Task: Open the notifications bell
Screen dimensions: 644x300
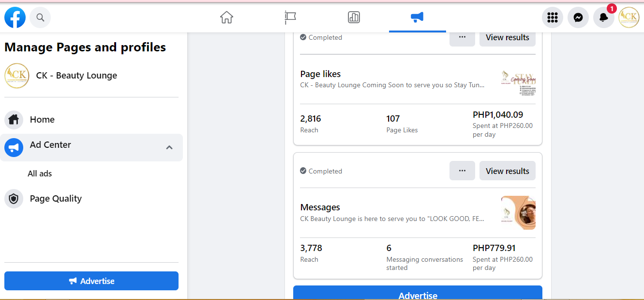Action: pos(603,18)
